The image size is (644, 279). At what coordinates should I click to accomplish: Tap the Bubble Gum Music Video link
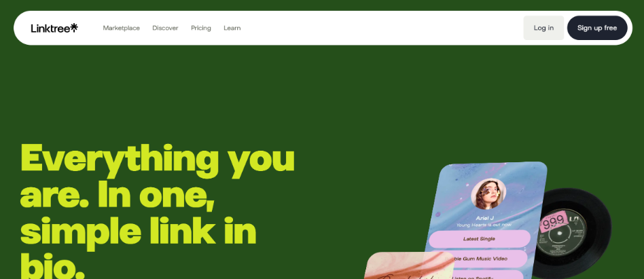[x=476, y=259]
